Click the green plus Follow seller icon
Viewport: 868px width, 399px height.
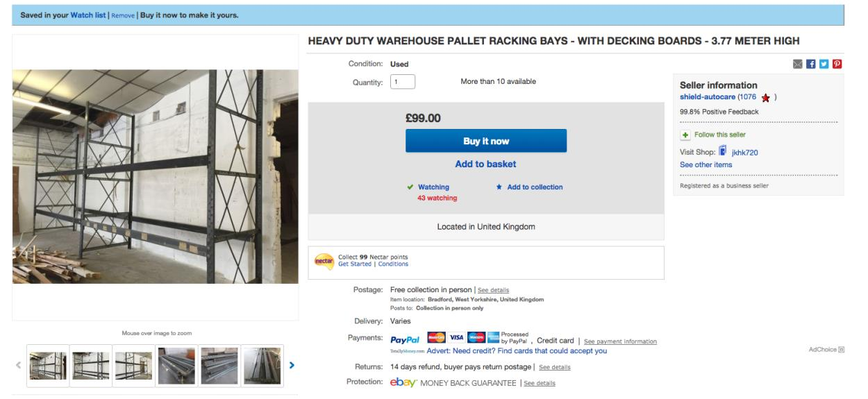(685, 135)
